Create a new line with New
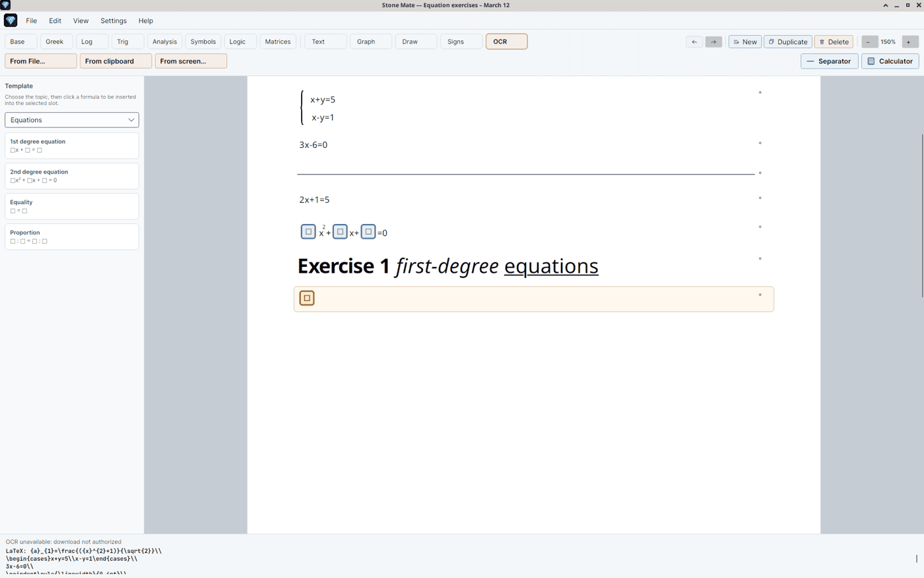Image resolution: width=924 pixels, height=578 pixels. click(745, 42)
